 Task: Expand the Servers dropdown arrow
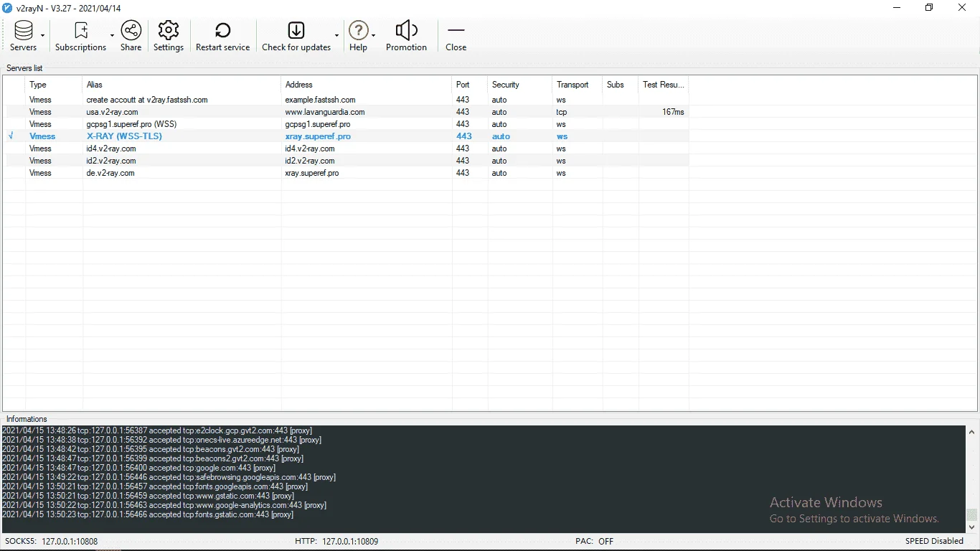tap(43, 36)
